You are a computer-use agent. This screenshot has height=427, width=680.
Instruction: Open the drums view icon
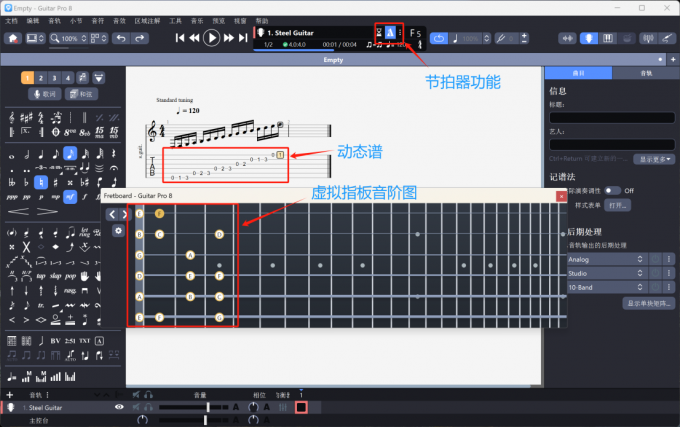click(627, 39)
